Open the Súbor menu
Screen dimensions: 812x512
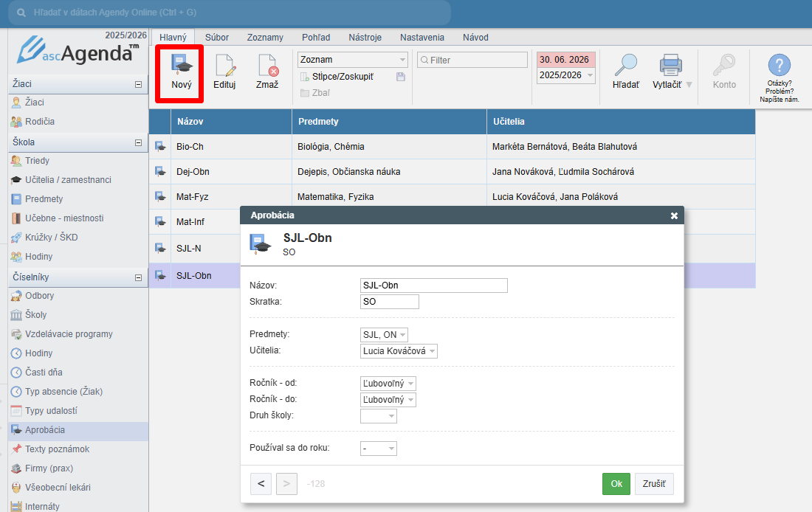pyautogui.click(x=217, y=38)
